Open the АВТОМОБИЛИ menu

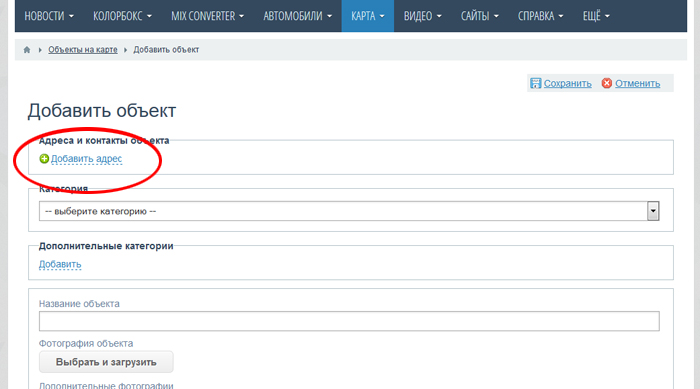click(297, 16)
